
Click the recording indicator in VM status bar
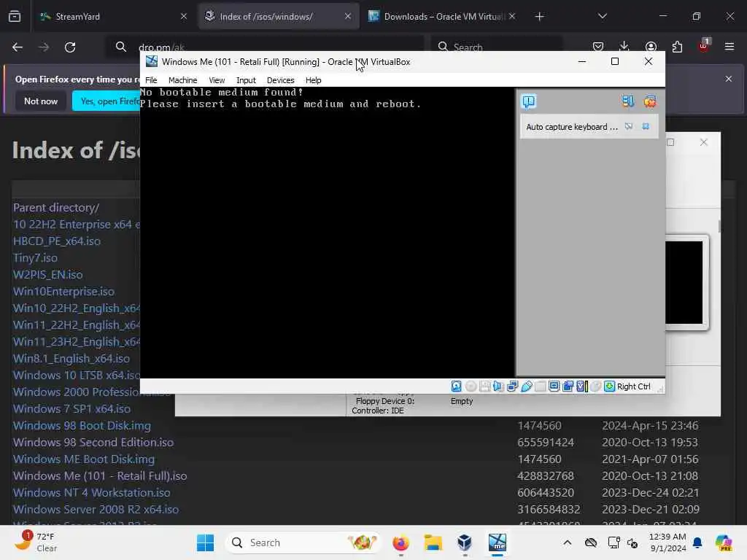tap(568, 386)
